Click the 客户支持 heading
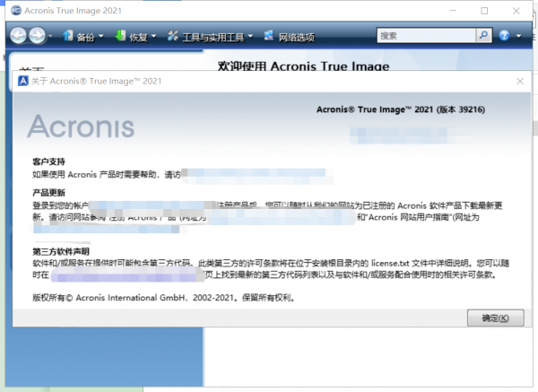Screen dimensions: 538x392 pyautogui.click(x=48, y=161)
